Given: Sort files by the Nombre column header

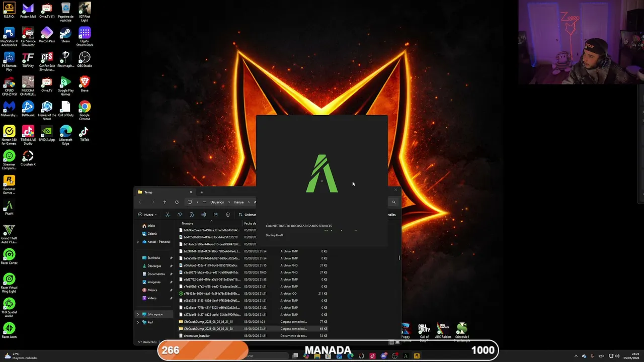Looking at the screenshot, I should pos(187,223).
